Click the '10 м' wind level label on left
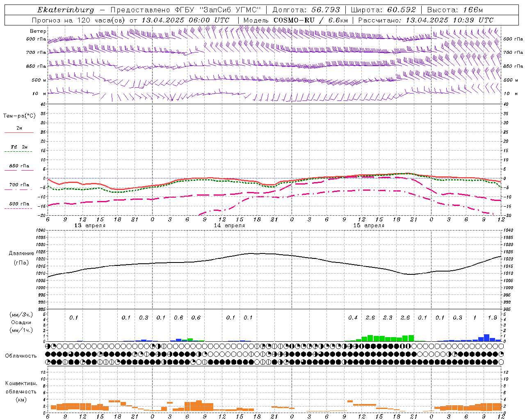This screenshot has height=420, width=525. (39, 94)
